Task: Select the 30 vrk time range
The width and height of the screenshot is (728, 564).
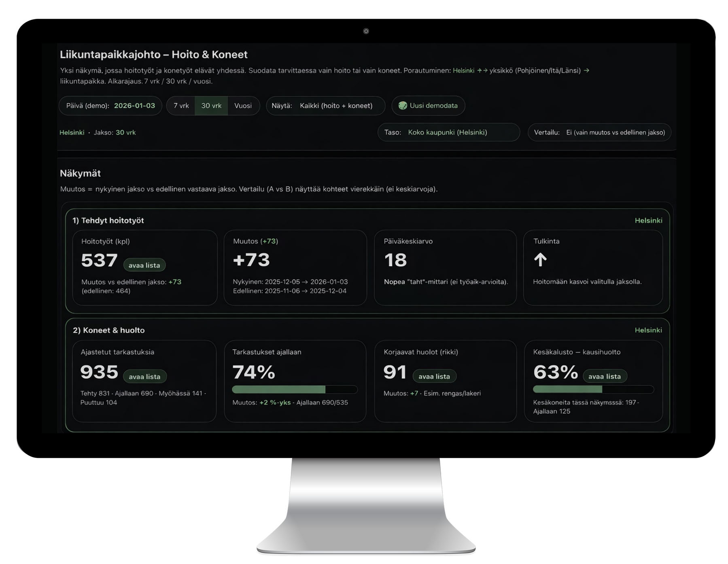Action: [211, 106]
